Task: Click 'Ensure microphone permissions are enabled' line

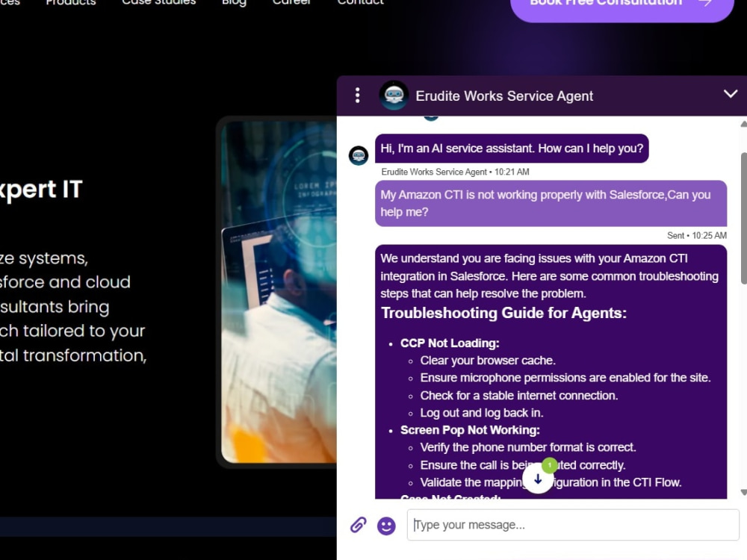Action: click(565, 378)
